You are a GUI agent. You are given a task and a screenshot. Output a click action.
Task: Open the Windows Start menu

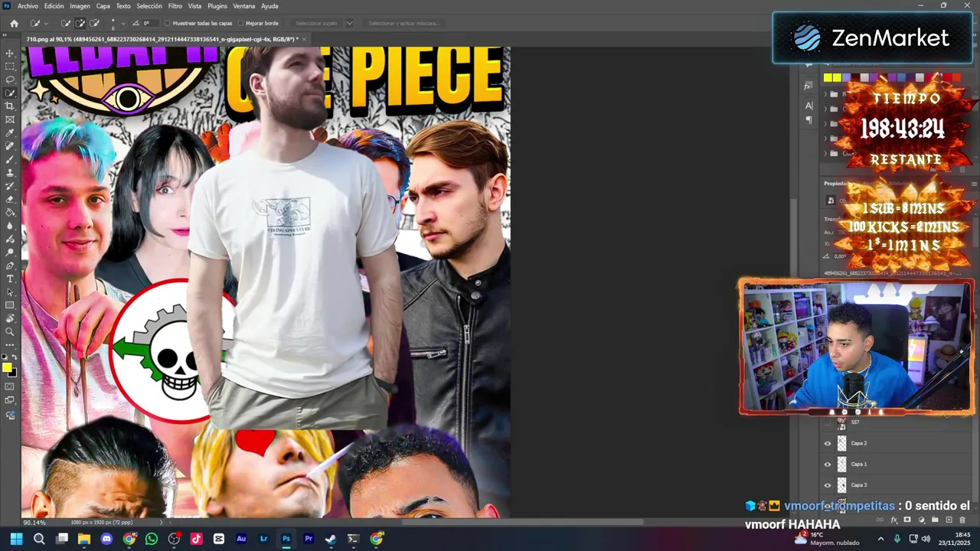point(16,539)
